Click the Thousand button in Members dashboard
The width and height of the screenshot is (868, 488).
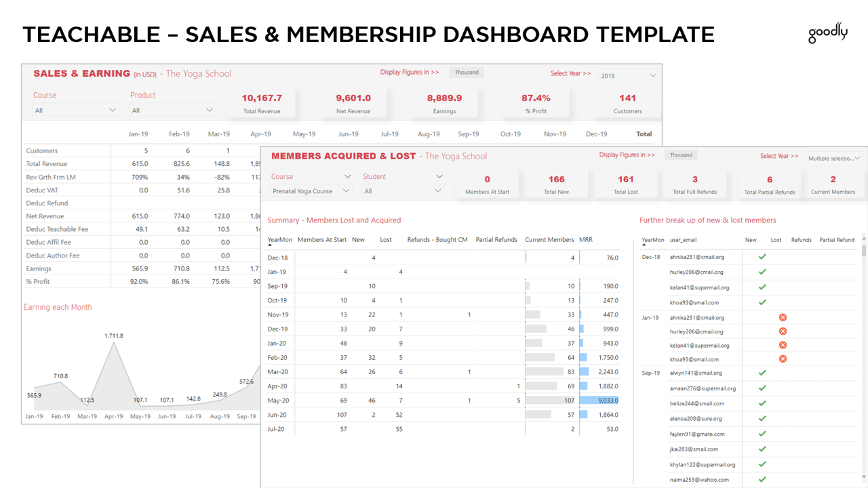tap(681, 155)
